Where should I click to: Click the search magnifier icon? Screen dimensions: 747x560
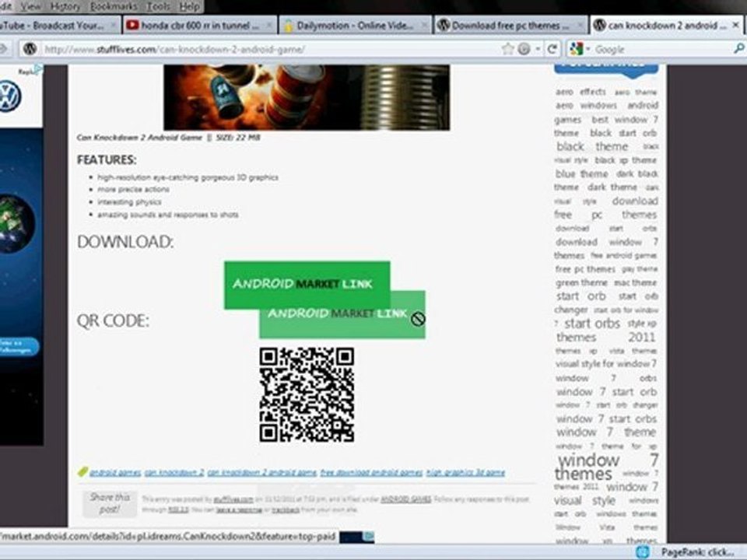tap(738, 48)
